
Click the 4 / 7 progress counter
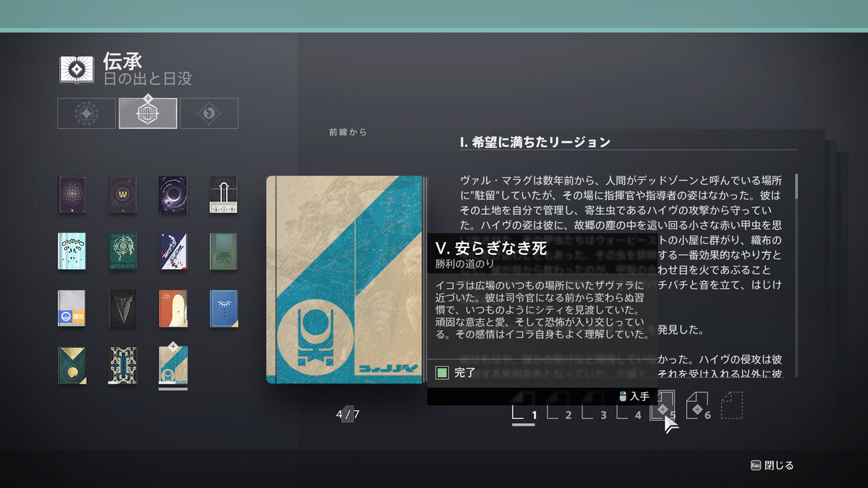[x=348, y=414]
